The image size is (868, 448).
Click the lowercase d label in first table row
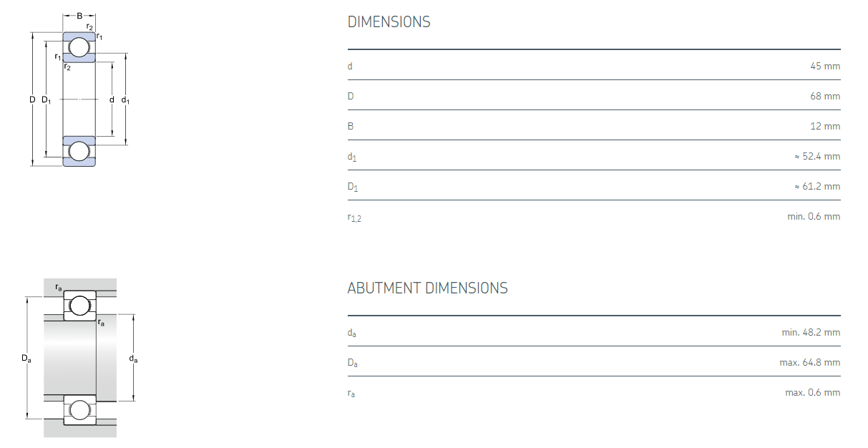click(350, 66)
